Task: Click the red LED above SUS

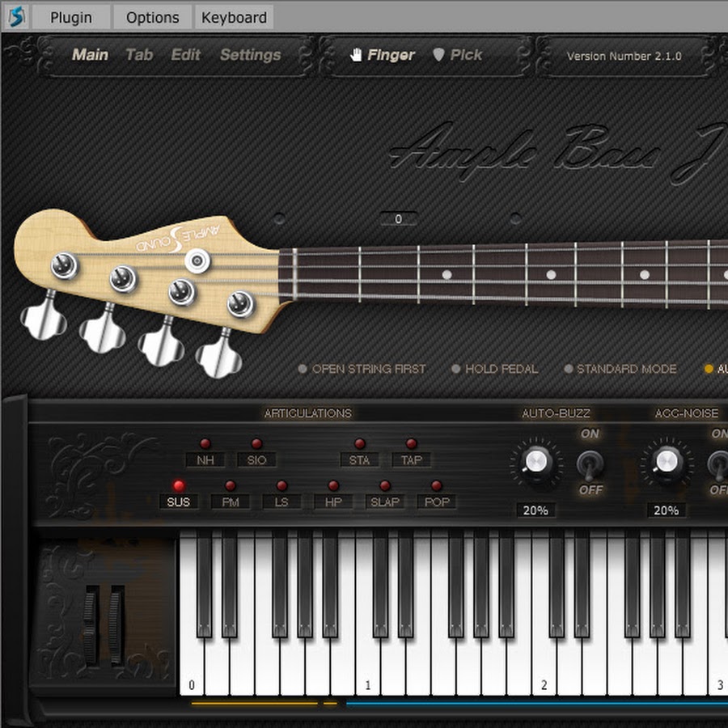Action: click(179, 485)
